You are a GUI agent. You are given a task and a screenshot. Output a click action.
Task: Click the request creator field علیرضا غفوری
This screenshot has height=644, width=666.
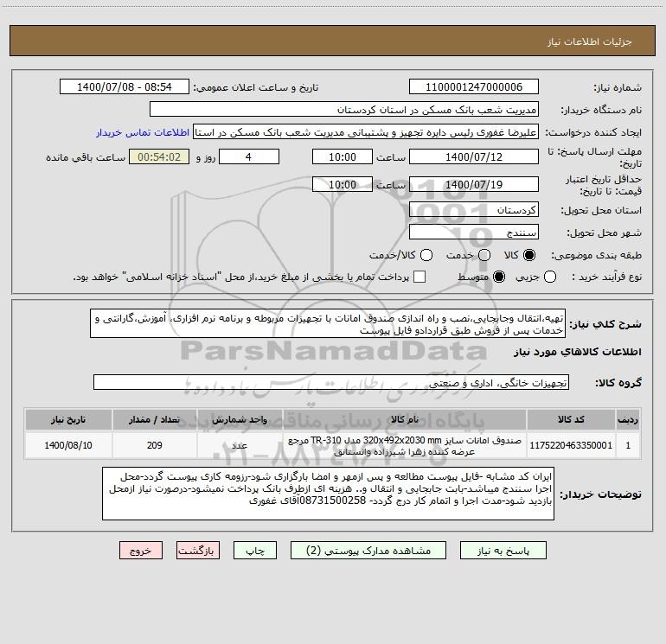[x=366, y=132]
